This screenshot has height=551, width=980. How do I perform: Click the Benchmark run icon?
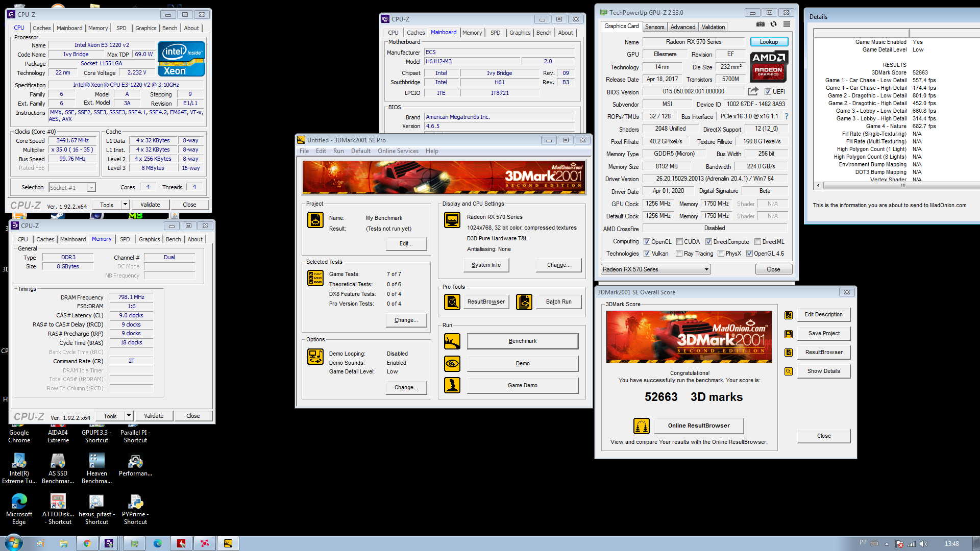452,341
